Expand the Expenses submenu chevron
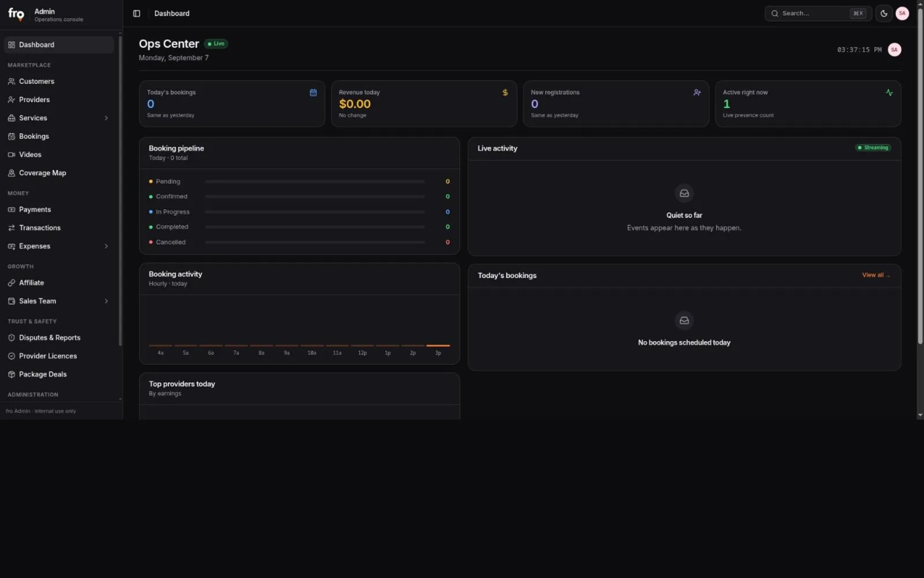Viewport: 924px width, 578px height. [x=106, y=246]
